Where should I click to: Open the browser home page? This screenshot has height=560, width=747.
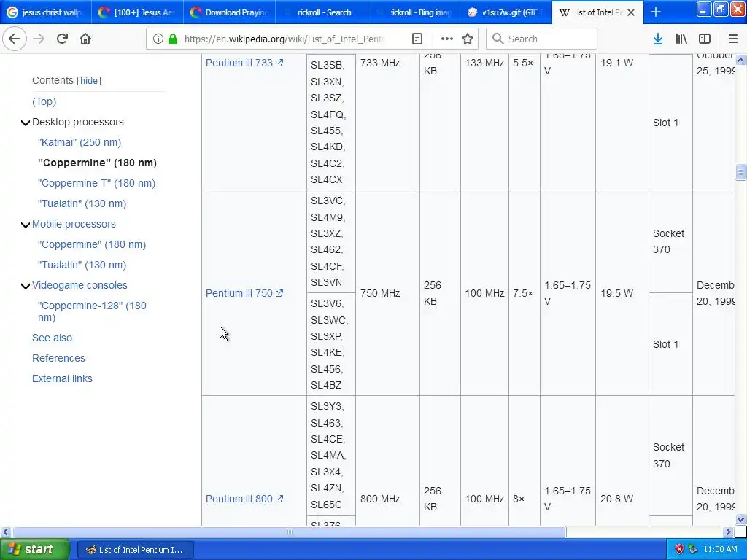pos(85,39)
